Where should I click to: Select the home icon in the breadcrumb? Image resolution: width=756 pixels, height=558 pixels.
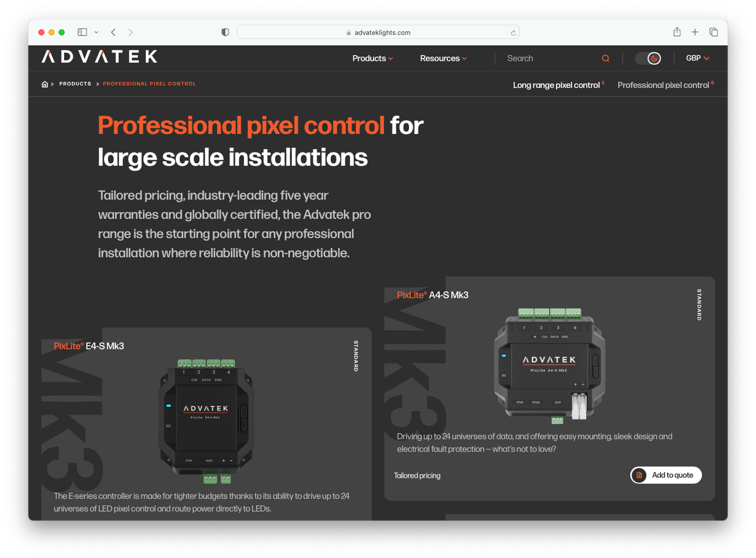pos(45,84)
